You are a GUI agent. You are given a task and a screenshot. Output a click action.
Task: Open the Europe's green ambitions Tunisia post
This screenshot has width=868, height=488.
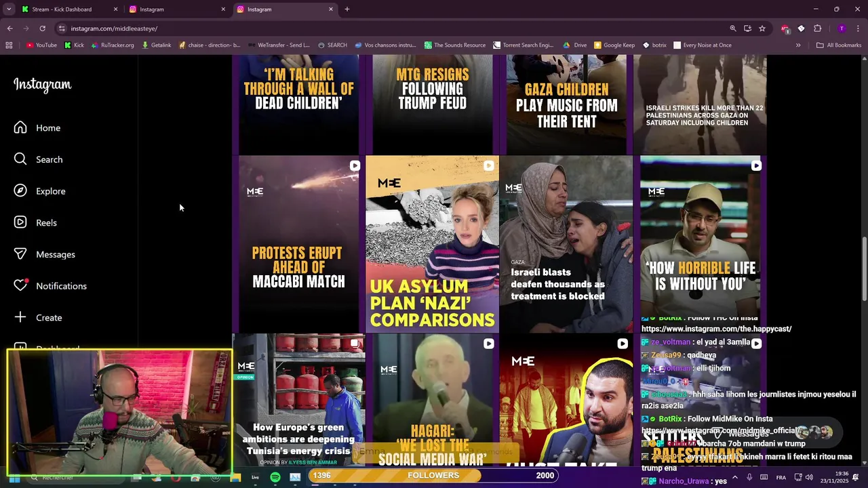298,400
